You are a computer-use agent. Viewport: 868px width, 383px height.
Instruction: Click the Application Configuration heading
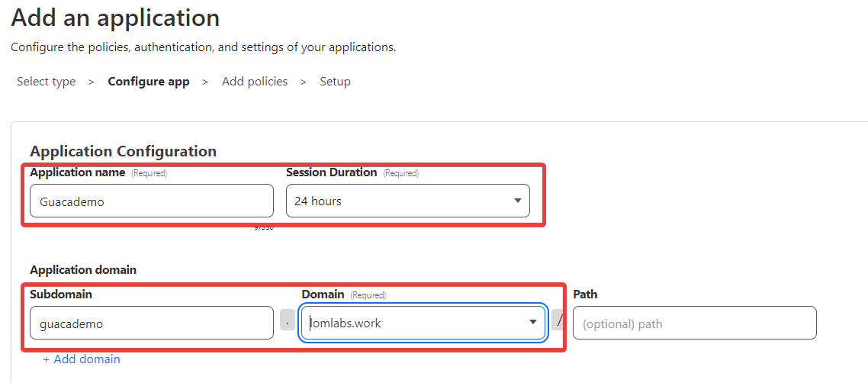click(x=123, y=151)
